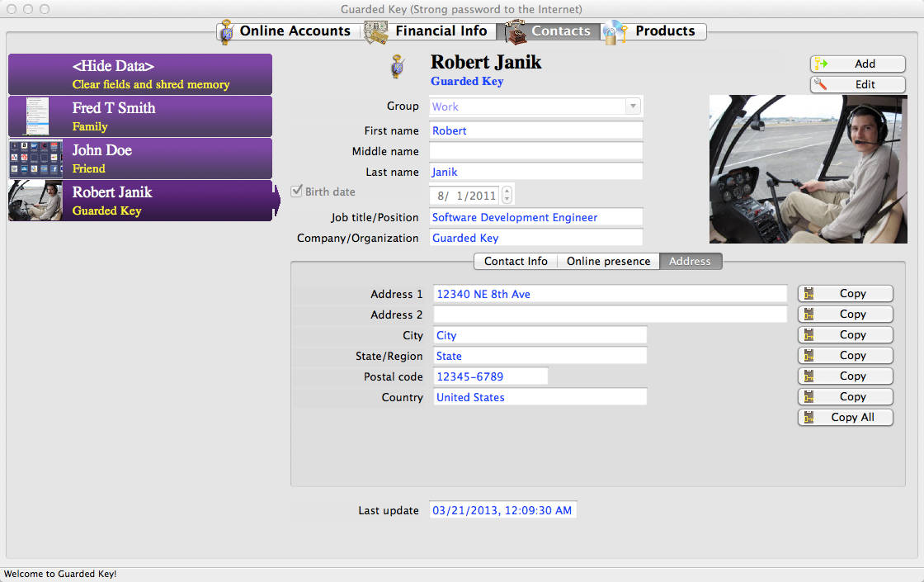Viewport: 924px width, 582px height.
Task: Click the icon on the Copy All button
Action: (x=809, y=418)
